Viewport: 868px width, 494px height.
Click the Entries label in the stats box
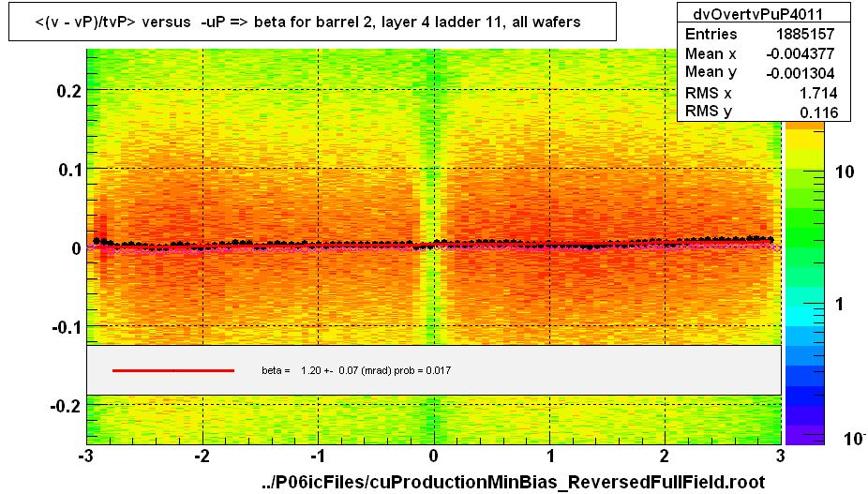point(711,34)
